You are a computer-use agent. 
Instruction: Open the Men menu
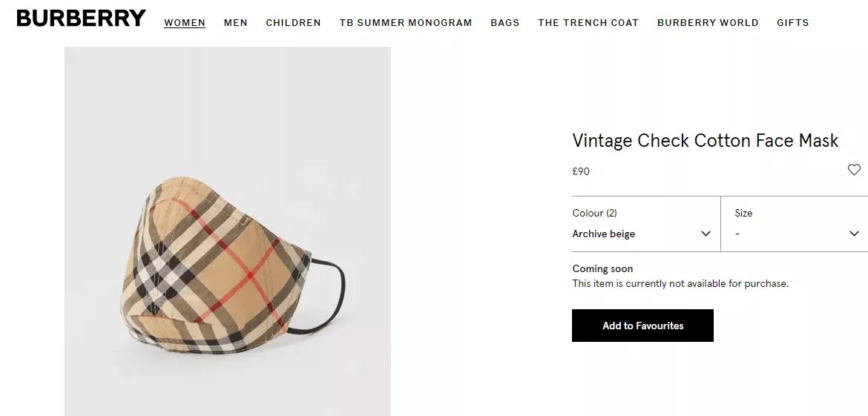(236, 23)
